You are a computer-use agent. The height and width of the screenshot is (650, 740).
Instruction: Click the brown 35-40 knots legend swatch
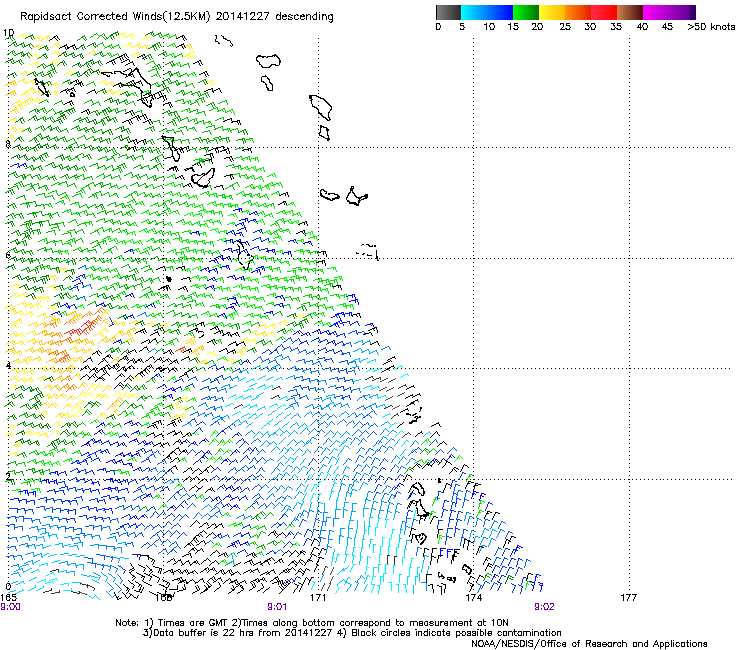(630, 12)
